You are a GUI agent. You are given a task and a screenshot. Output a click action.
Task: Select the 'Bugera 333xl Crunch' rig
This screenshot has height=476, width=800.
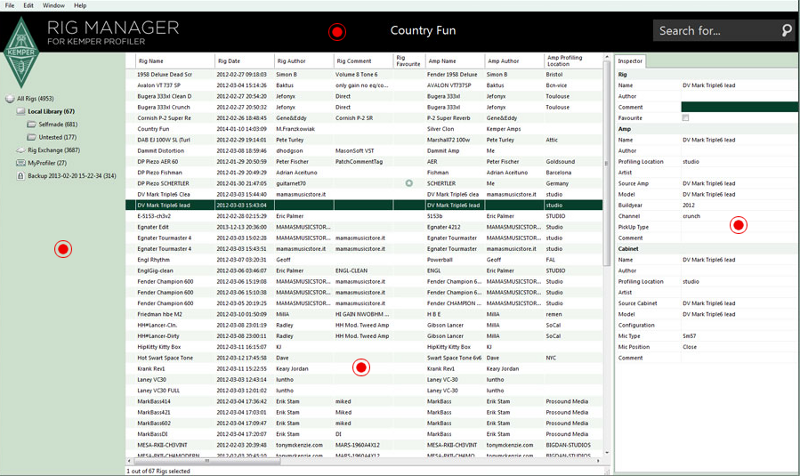coord(364,107)
